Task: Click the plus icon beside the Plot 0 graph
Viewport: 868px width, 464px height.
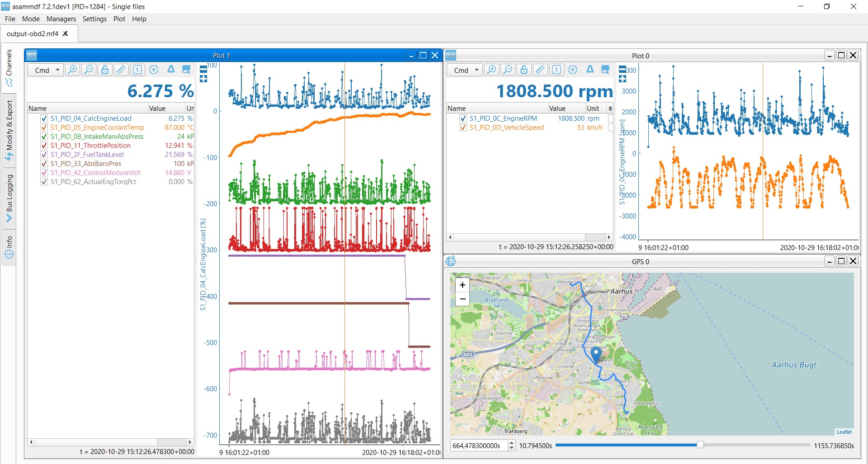Action: click(x=623, y=79)
